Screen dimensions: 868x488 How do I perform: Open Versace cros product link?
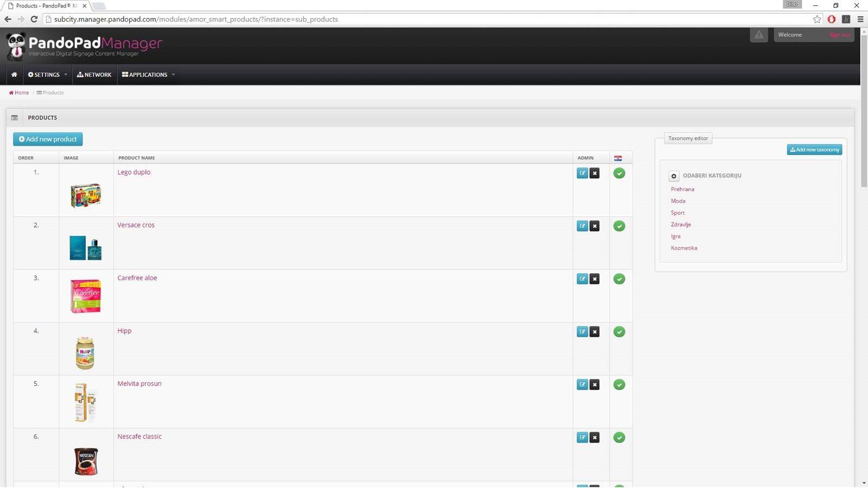[x=136, y=225]
